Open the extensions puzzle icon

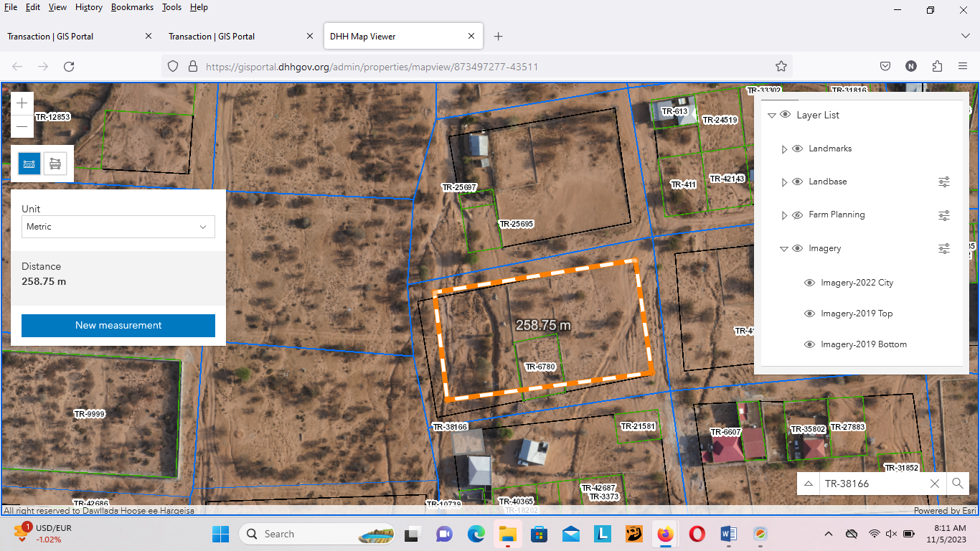[937, 66]
